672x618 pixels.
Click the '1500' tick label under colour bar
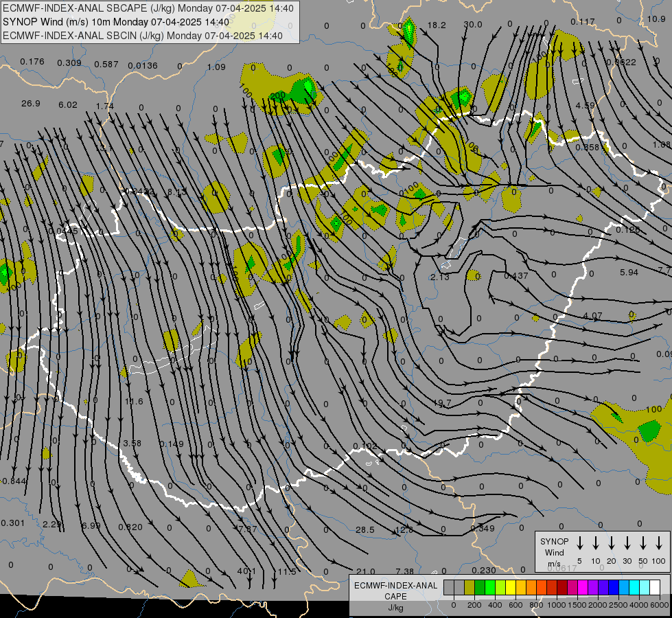click(577, 605)
